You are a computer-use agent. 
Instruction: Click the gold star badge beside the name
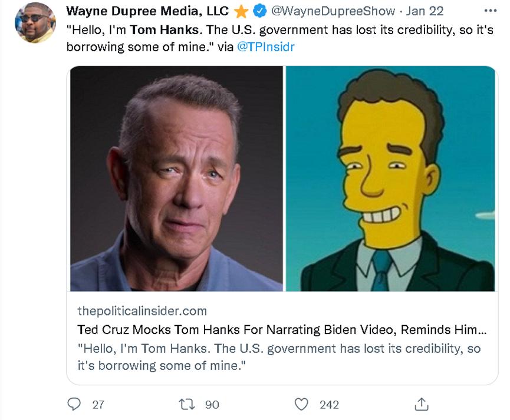tap(241, 11)
